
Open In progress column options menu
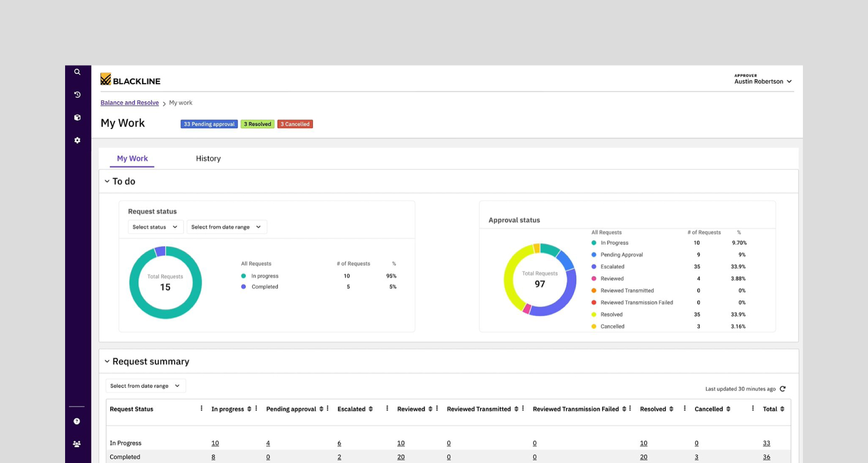[256, 409]
